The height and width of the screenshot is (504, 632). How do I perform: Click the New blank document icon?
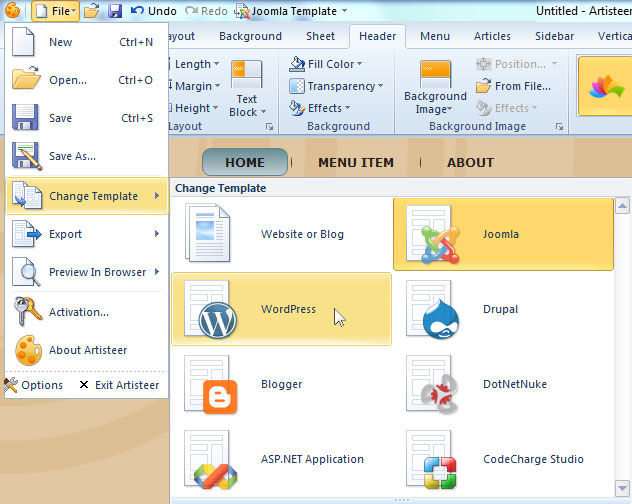(x=23, y=42)
